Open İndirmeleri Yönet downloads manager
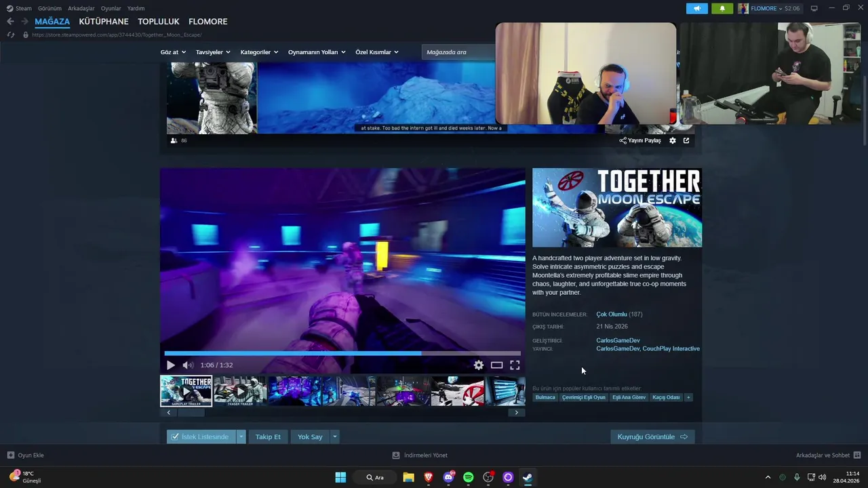 420,455
